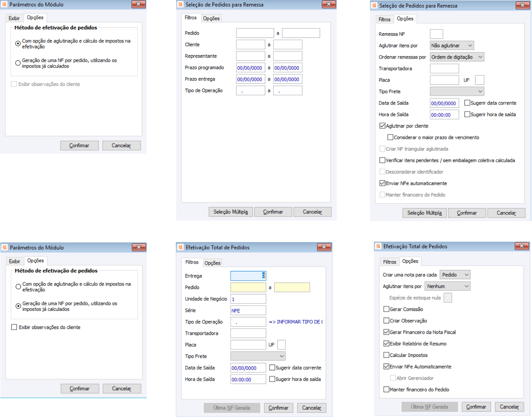Open the Aglutinar itens por "Nenhum" dropdown

tap(447, 286)
